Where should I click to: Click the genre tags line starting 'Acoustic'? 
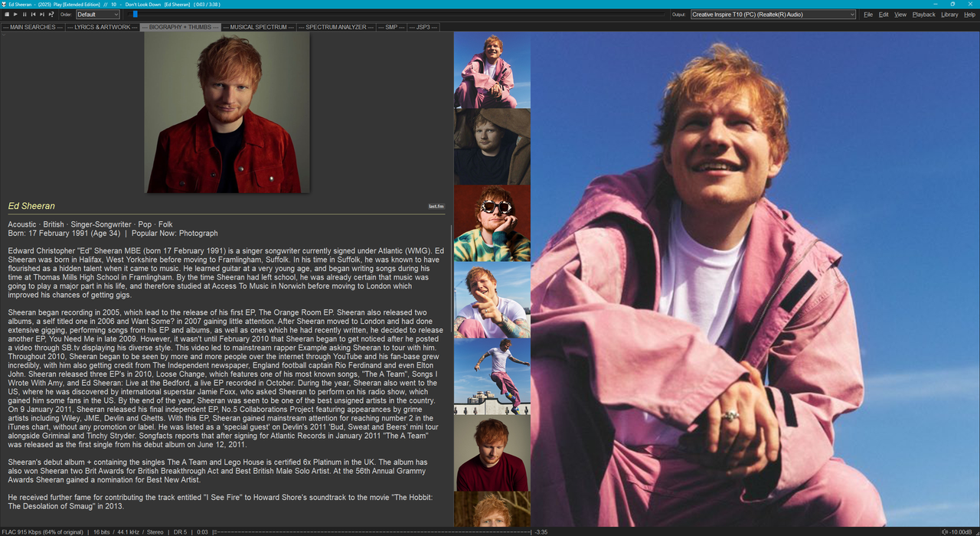click(x=90, y=224)
